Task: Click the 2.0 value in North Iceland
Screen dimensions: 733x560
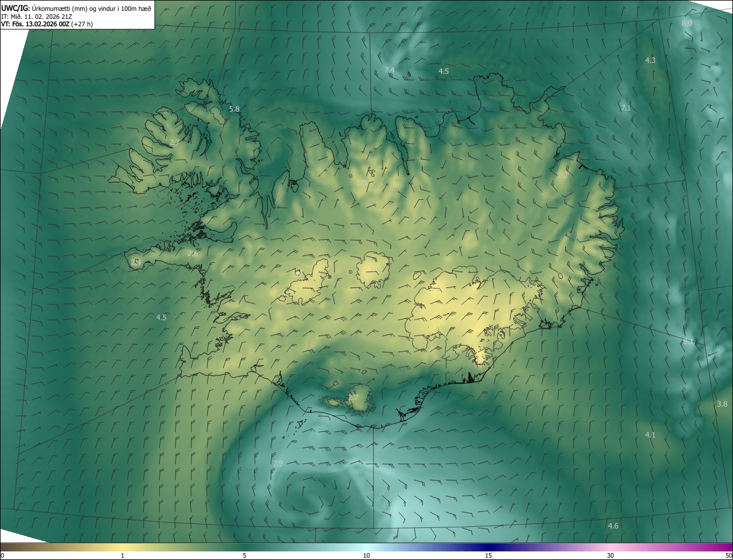Action: point(361,183)
